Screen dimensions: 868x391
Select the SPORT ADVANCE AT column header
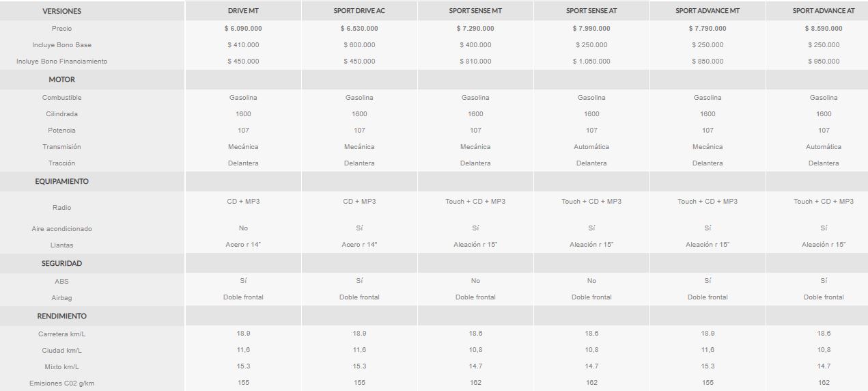(824, 11)
